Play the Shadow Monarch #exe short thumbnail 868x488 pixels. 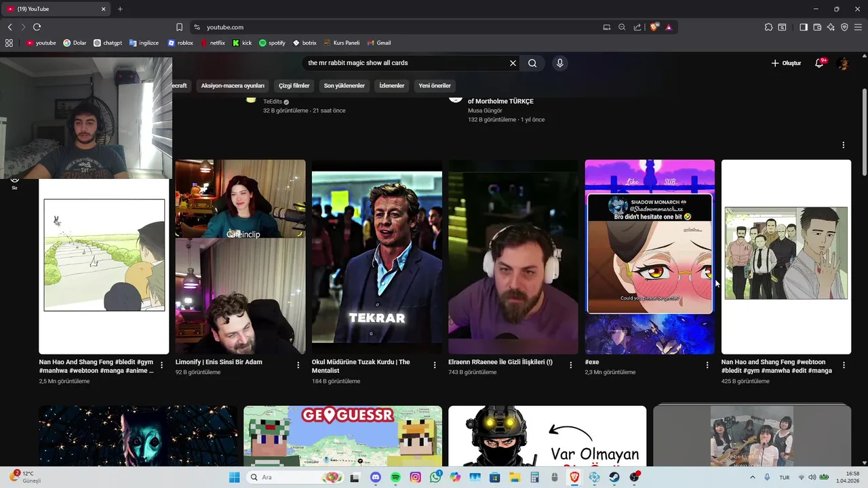pyautogui.click(x=650, y=257)
